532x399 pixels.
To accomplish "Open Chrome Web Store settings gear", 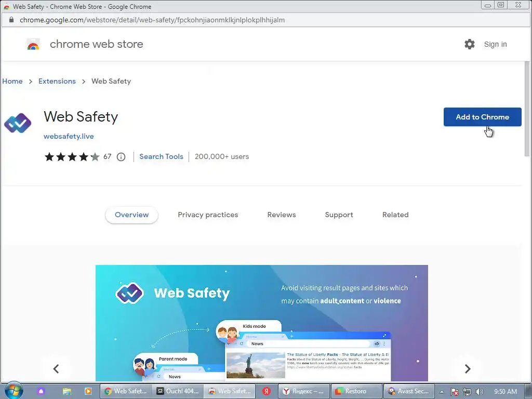I will pyautogui.click(x=470, y=44).
